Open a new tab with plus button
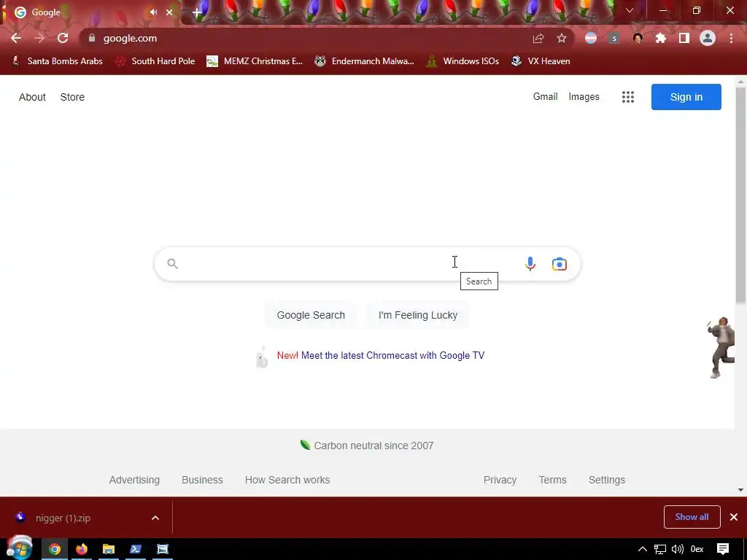The height and width of the screenshot is (560, 747). [x=197, y=12]
